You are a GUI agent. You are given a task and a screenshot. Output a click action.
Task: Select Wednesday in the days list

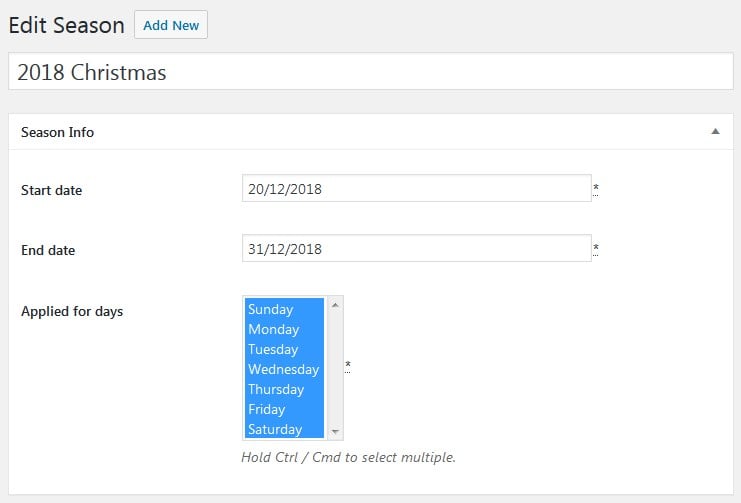(284, 369)
